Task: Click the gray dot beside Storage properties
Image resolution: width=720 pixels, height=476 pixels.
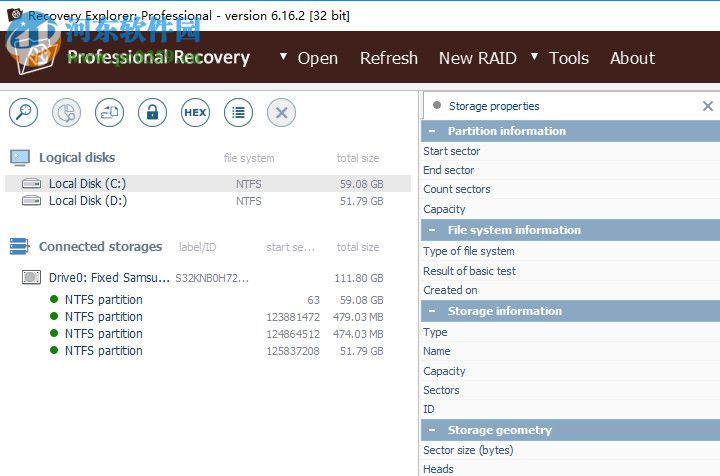Action: coord(437,105)
